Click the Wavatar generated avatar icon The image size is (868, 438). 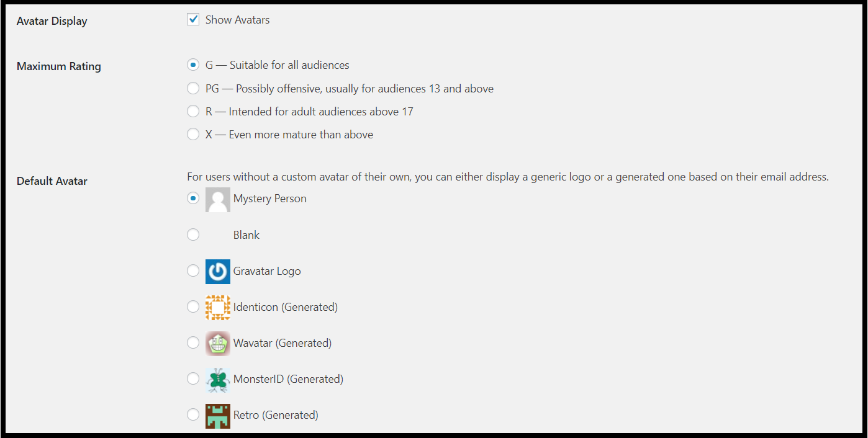[x=217, y=342]
